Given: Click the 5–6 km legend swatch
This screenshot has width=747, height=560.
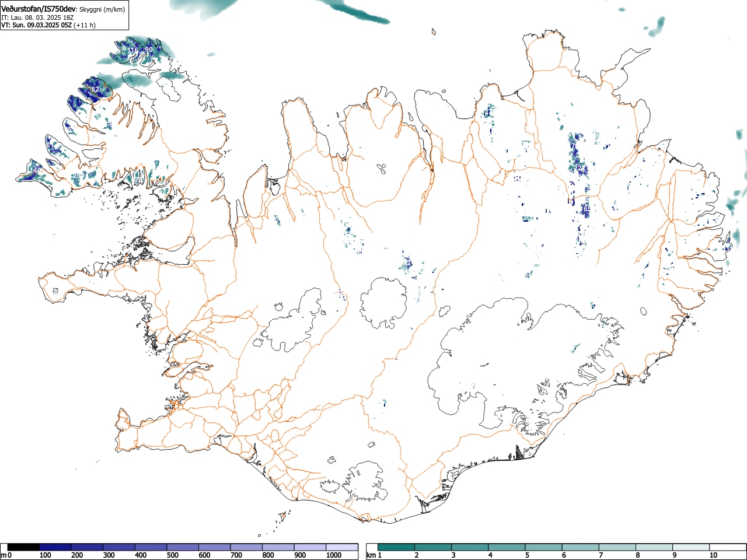Looking at the screenshot, I should pos(543,547).
